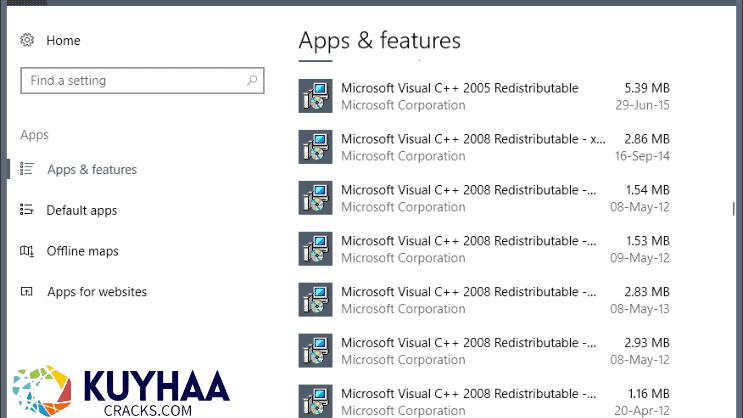Click the Offline maps sidebar icon

pos(27,251)
